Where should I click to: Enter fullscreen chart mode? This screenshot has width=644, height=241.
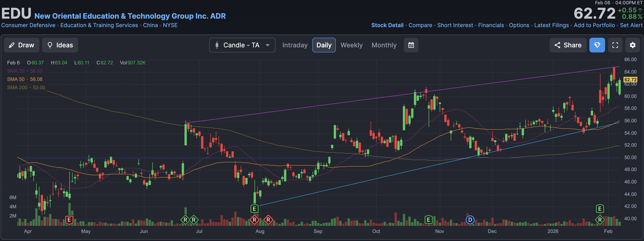[x=615, y=45]
